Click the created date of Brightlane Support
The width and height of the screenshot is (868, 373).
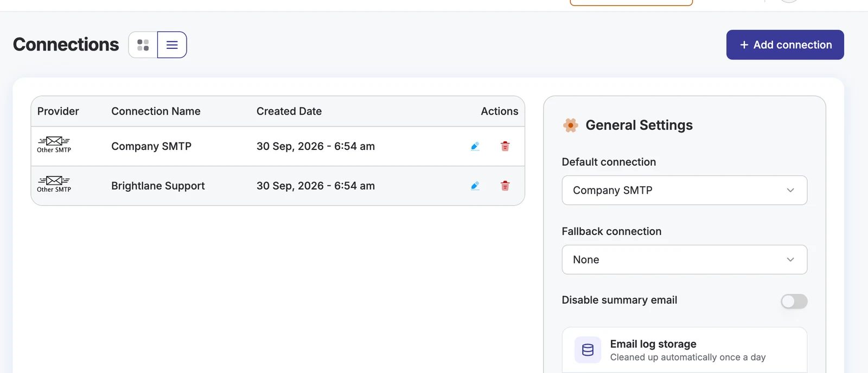pyautogui.click(x=316, y=186)
